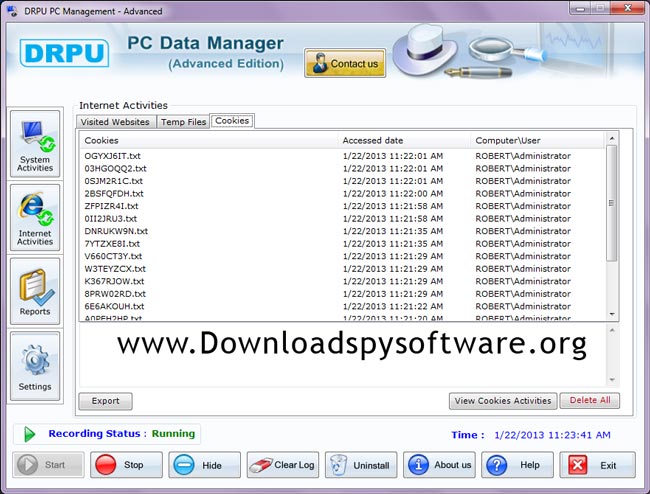650x494 pixels.
Task: Select the Cookies tab
Action: tap(232, 121)
